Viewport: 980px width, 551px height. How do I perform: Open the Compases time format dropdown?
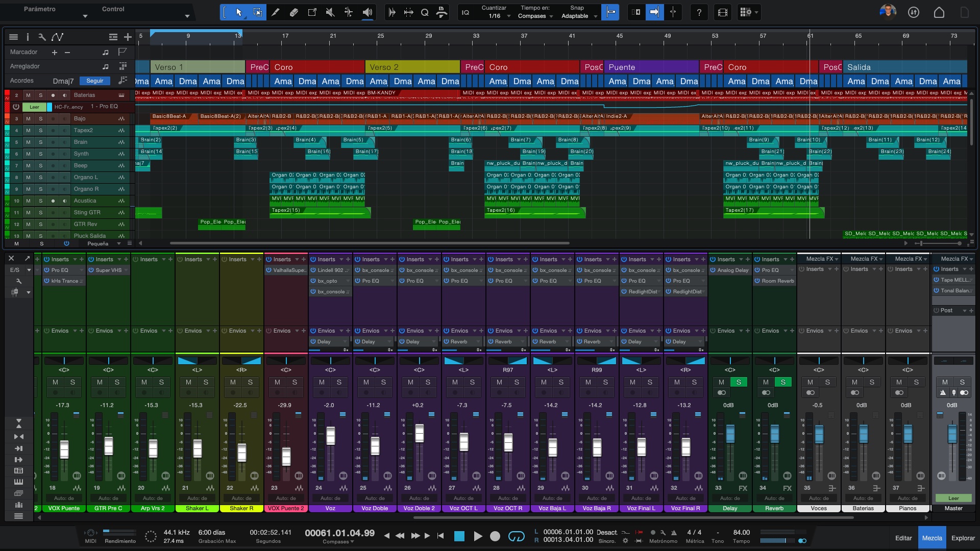pos(338,542)
